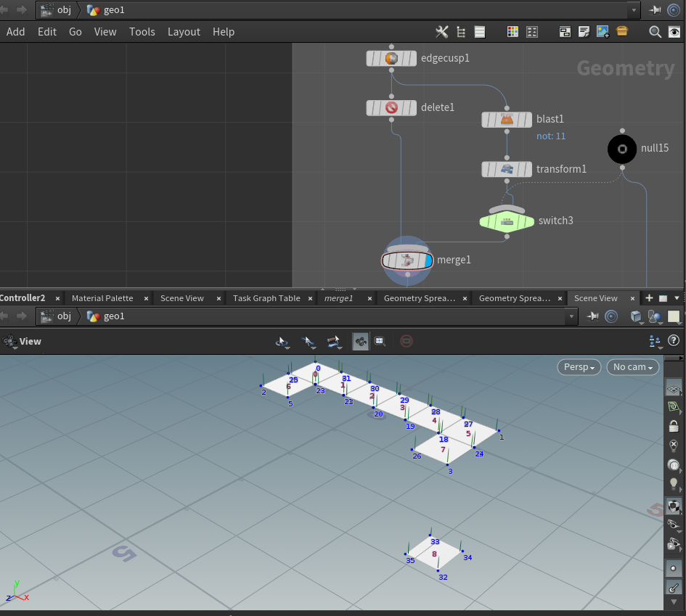Add background image to network view

click(603, 32)
